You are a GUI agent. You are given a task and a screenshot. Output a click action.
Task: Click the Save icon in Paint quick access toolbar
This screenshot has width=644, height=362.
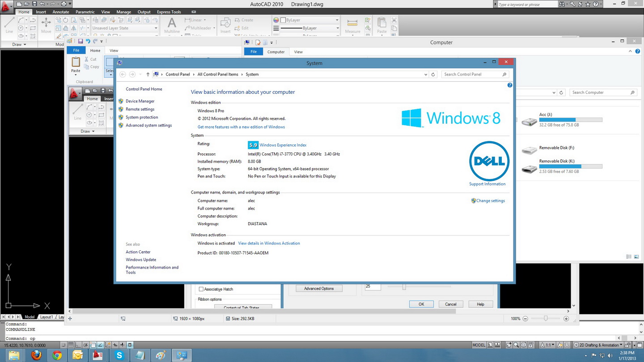[x=80, y=42]
